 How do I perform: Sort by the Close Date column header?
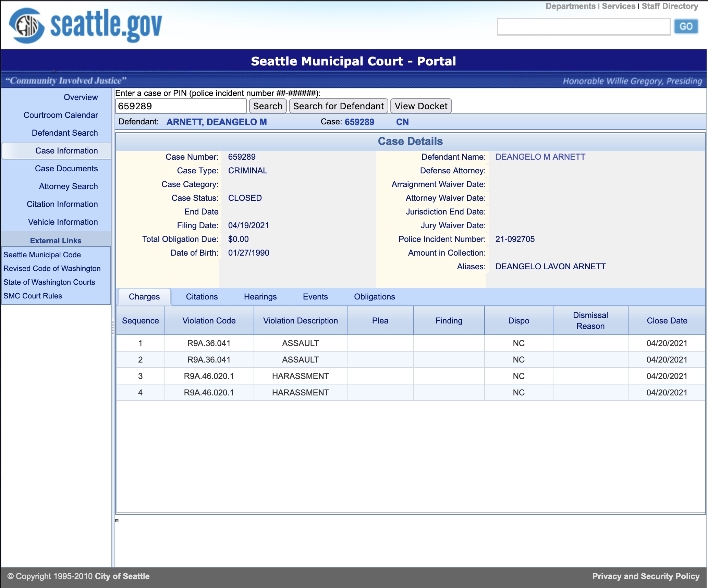tap(667, 321)
